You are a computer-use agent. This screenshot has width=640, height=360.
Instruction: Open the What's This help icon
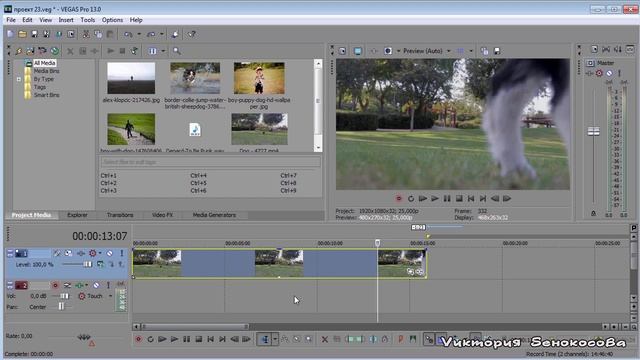[191, 34]
